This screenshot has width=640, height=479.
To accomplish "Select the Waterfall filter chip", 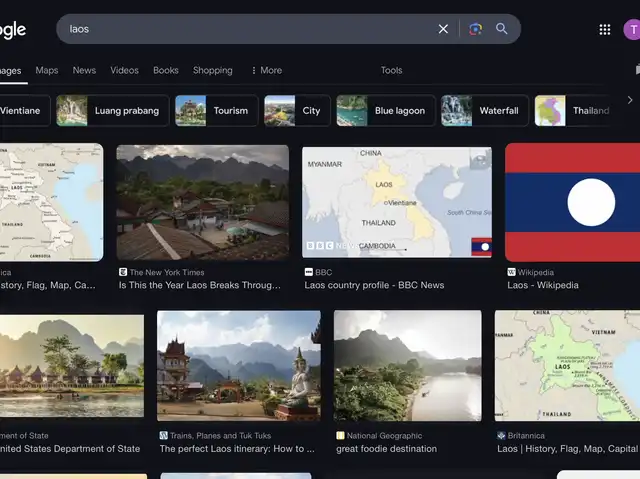I will click(485, 111).
